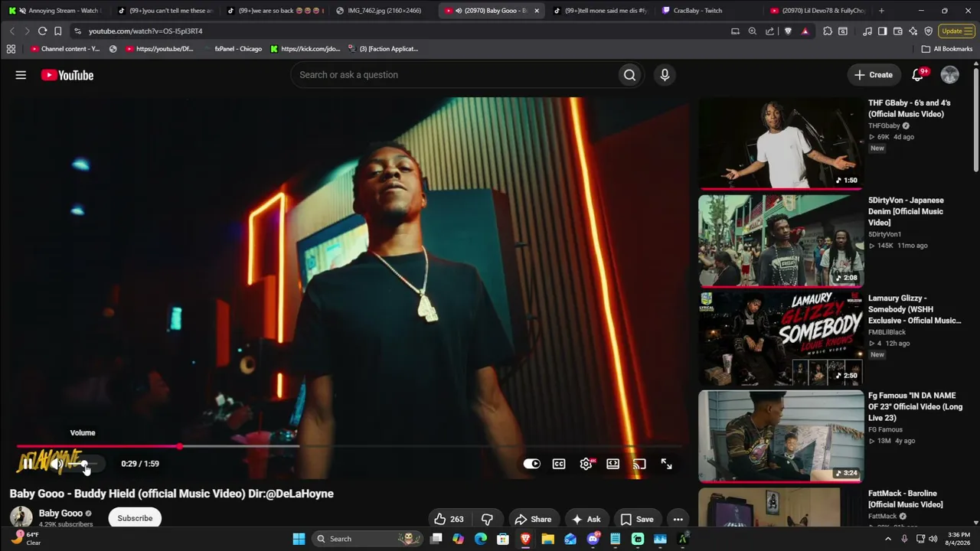Open the Create menu on YouTube

(874, 75)
